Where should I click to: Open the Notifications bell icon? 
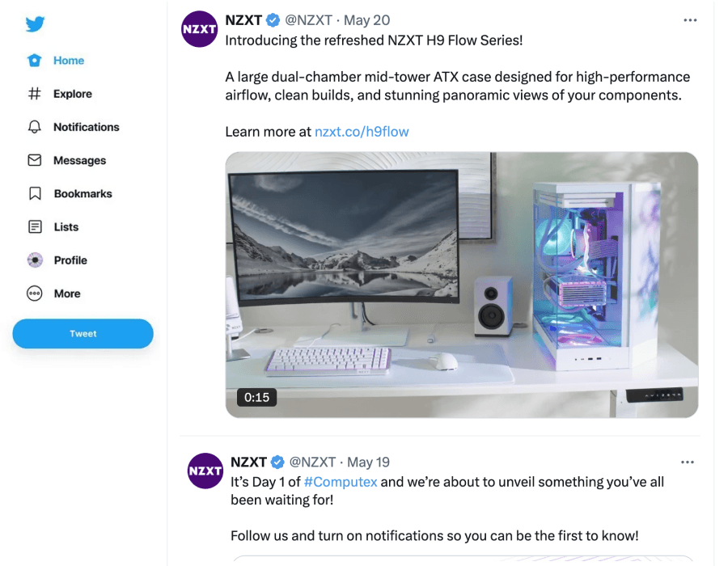click(x=34, y=127)
